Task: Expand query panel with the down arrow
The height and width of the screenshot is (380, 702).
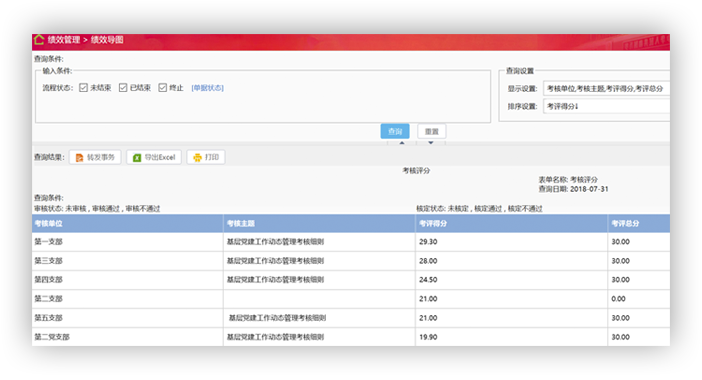Action: tap(431, 143)
